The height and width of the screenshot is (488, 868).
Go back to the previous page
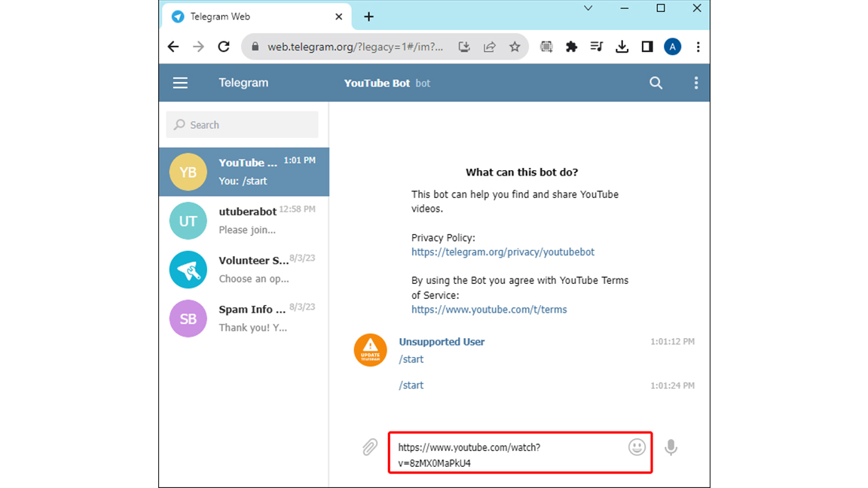173,47
